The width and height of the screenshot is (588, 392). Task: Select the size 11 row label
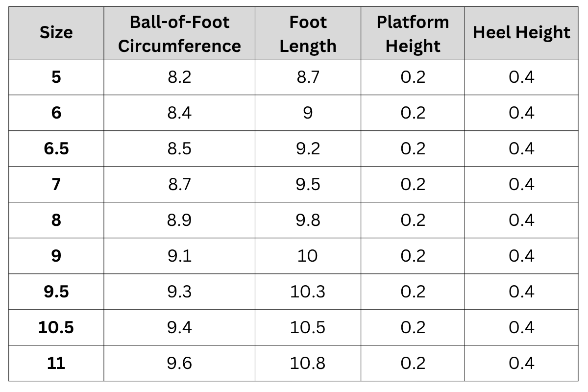coord(56,363)
